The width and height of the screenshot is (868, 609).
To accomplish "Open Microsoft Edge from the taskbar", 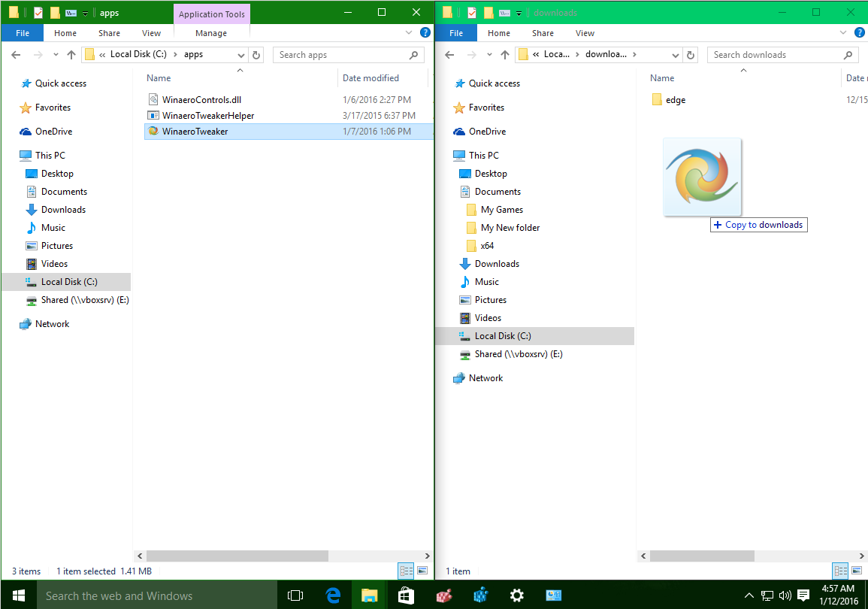I will (333, 595).
